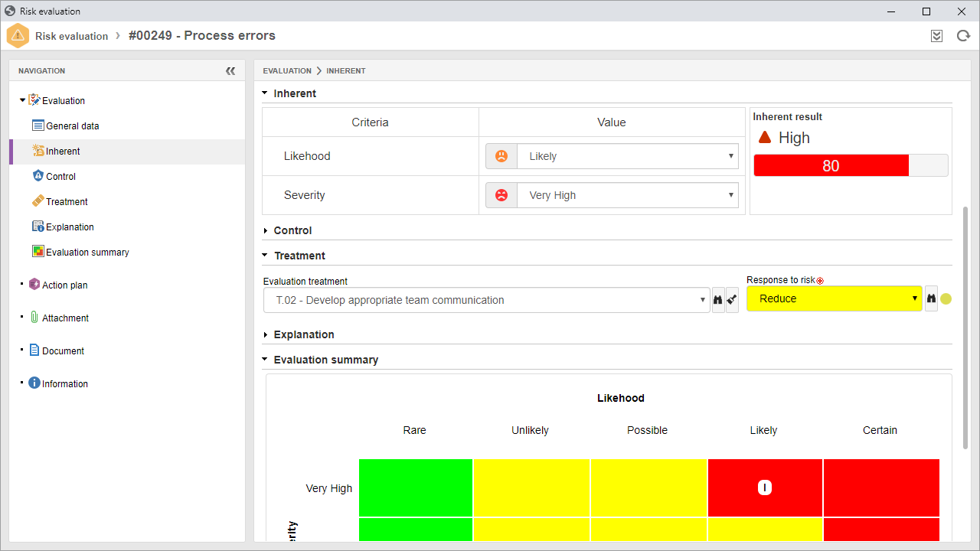The image size is (980, 551).
Task: Click the Evaluation tree icon
Action: (34, 100)
